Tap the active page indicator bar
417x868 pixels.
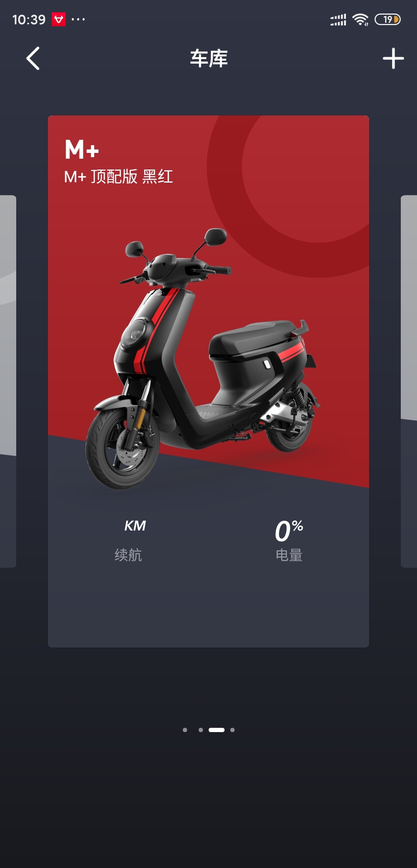pos(217,730)
